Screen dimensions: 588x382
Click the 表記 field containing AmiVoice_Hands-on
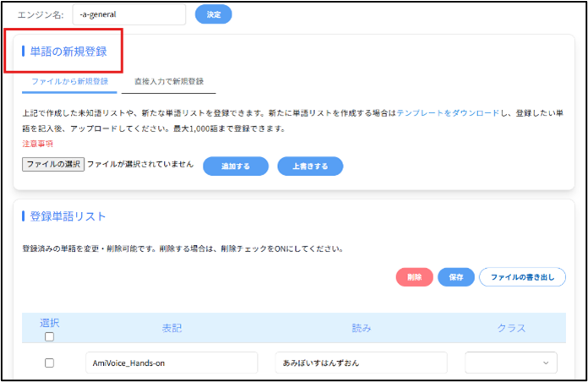(x=171, y=363)
